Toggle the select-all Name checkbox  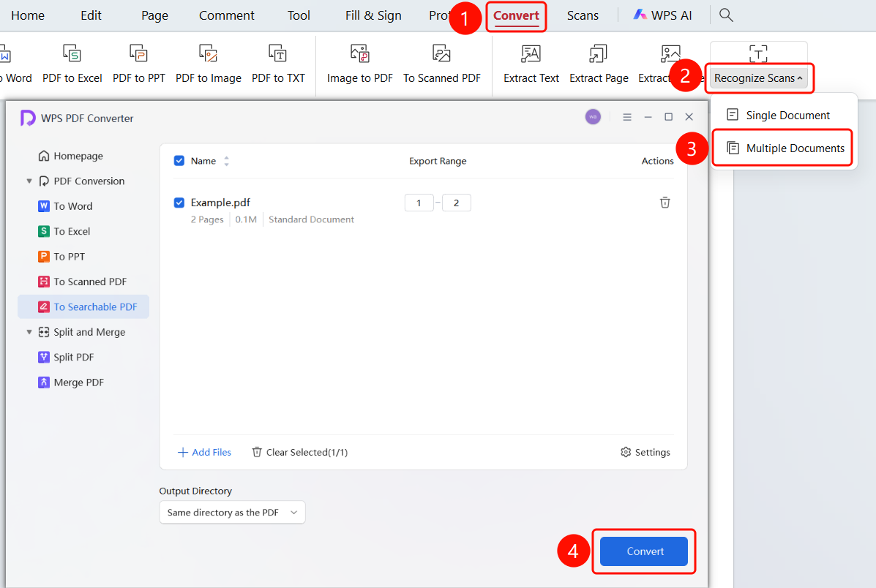[x=179, y=161]
